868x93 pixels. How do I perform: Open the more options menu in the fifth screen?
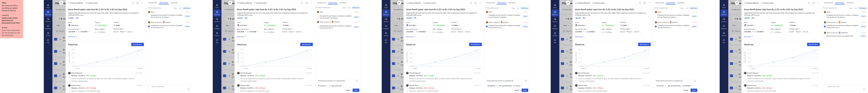(818, 3)
